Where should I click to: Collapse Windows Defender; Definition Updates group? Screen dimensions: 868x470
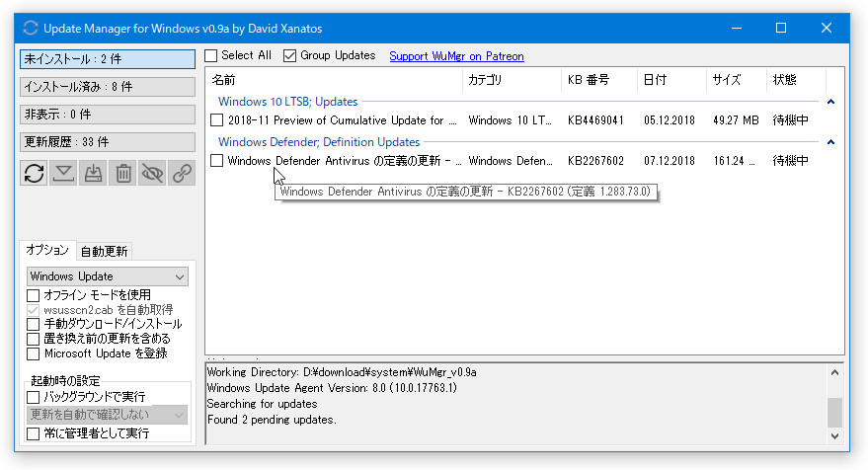830,142
